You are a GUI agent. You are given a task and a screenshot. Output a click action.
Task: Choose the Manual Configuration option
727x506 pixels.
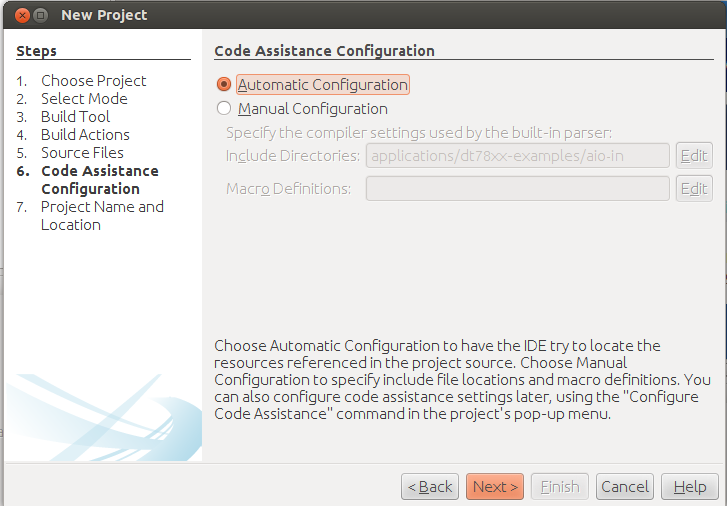click(x=224, y=109)
